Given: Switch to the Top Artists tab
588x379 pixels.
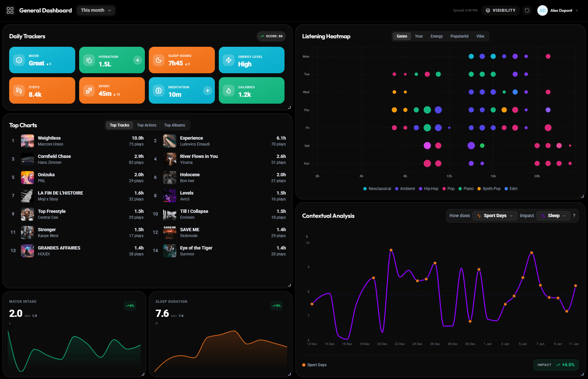Looking at the screenshot, I should pyautogui.click(x=147, y=125).
